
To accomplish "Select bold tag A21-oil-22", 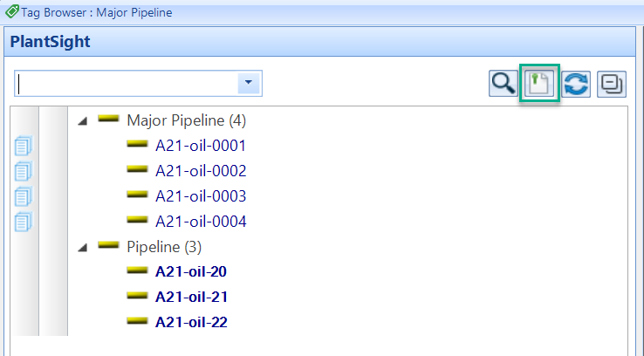I will coord(191,322).
